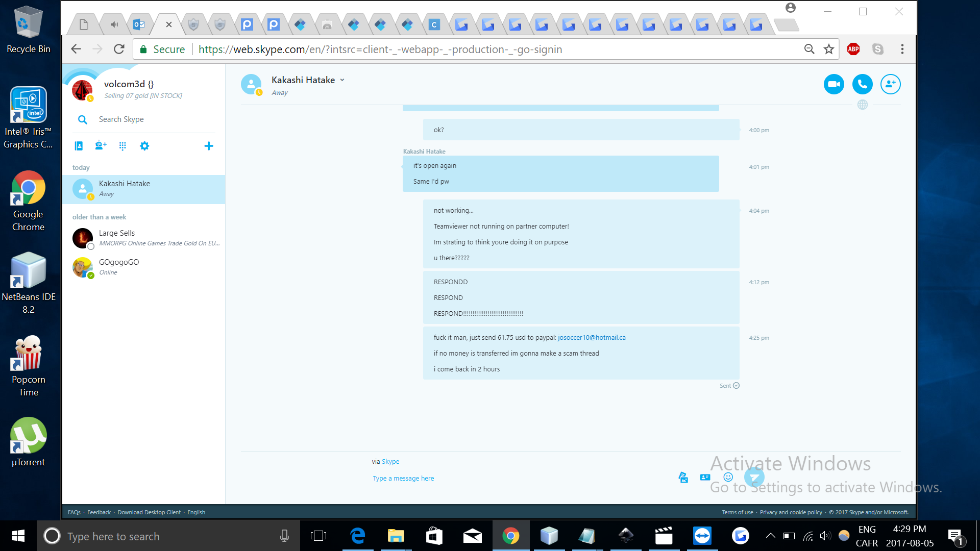
Task: Open the Skype dial pad icon
Action: [122, 146]
